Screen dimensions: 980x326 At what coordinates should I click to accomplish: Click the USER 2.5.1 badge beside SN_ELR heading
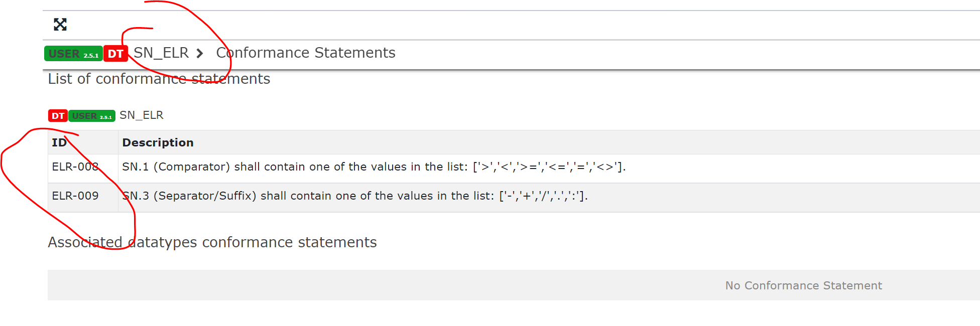92,115
